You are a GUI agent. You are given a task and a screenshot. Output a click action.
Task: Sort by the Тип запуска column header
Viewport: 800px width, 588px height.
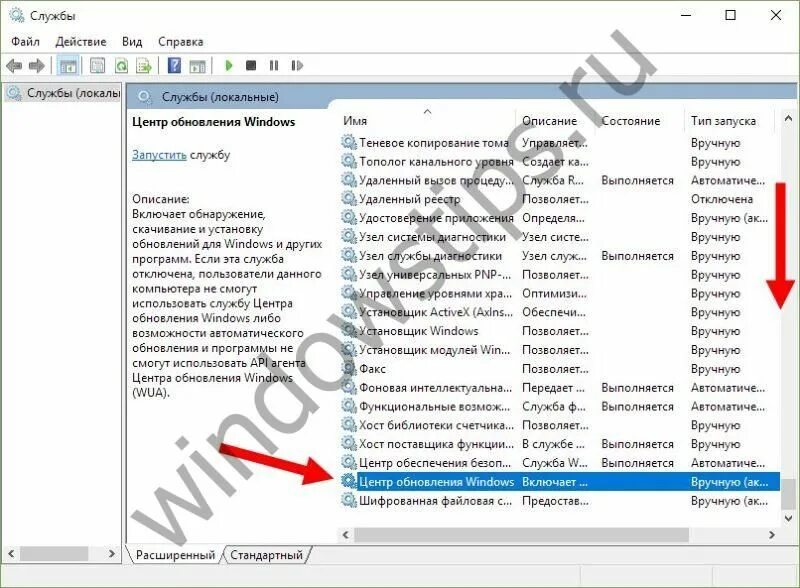coord(723,121)
